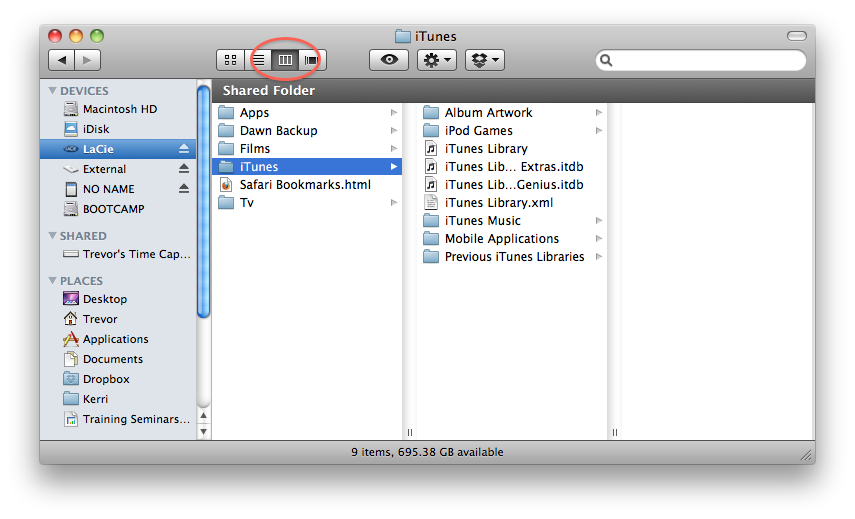Expand Tv via its arrow

(x=394, y=202)
